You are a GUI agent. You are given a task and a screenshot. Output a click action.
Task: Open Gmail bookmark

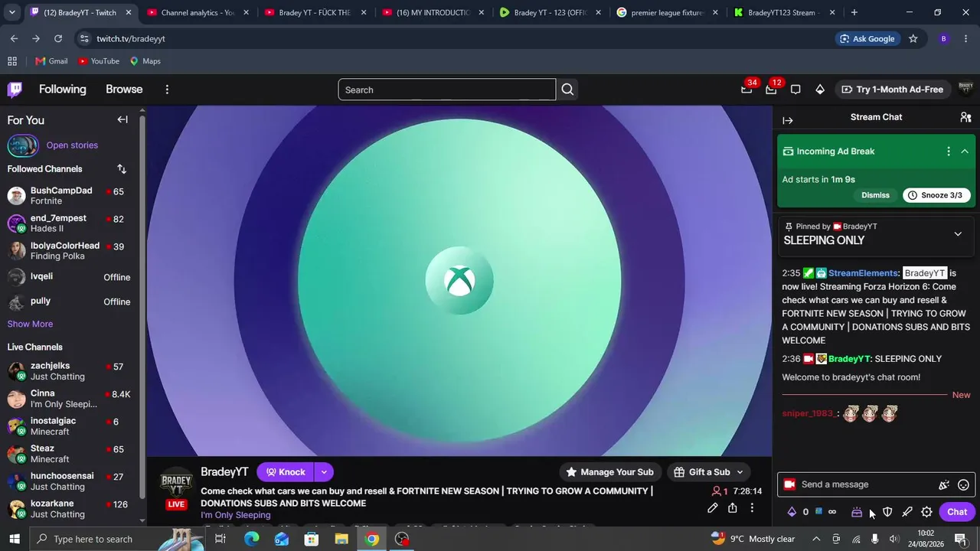[51, 61]
